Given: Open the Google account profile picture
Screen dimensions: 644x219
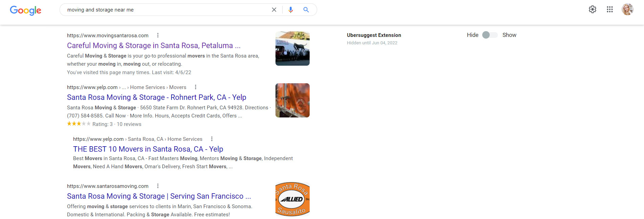Looking at the screenshot, I should coord(627,9).
